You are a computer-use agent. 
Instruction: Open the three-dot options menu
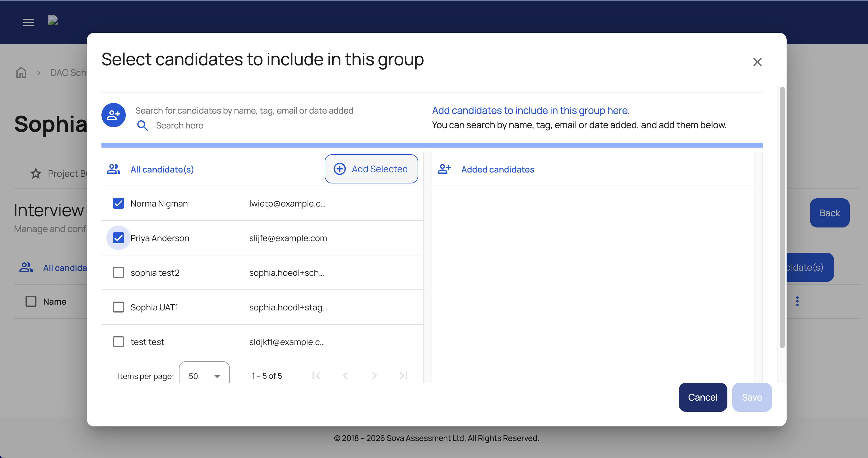click(797, 301)
